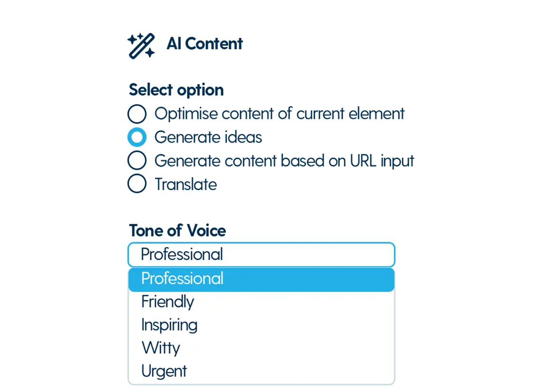Screen dimensions: 542x392
Task: Click the Professional value shown in the tone field
Action: point(182,255)
